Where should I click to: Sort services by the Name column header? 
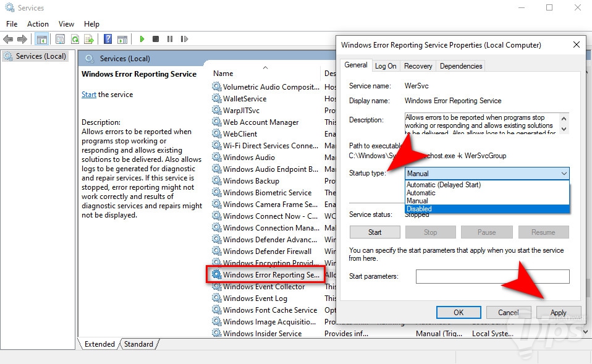coord(266,74)
